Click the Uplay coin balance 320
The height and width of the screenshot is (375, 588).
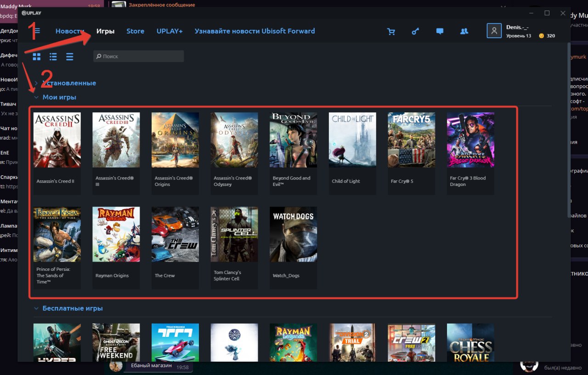547,36
